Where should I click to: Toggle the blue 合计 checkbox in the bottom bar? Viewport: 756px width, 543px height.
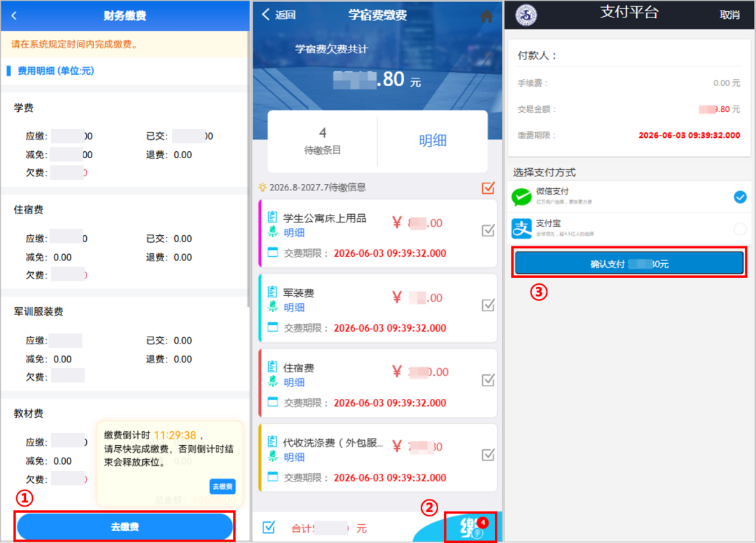(269, 528)
